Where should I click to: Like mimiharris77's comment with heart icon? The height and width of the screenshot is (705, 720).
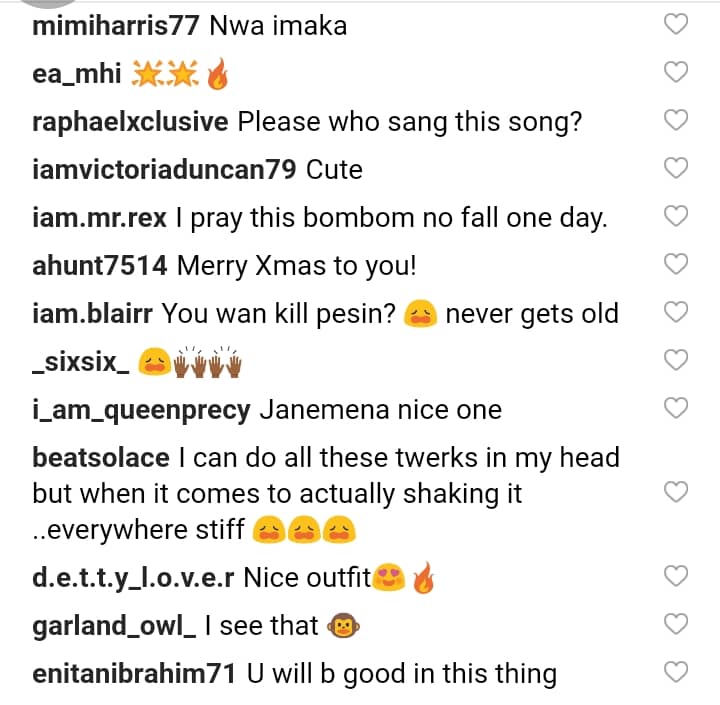(677, 25)
